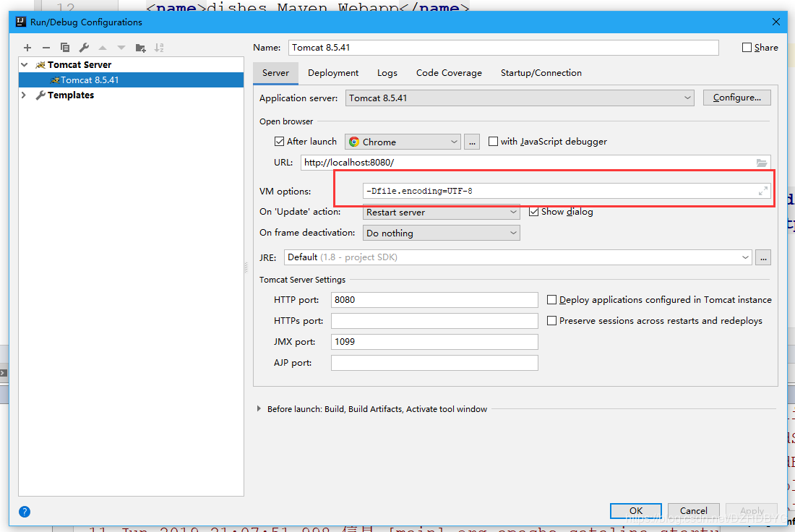Open On frame deactivation dropdown

point(441,233)
